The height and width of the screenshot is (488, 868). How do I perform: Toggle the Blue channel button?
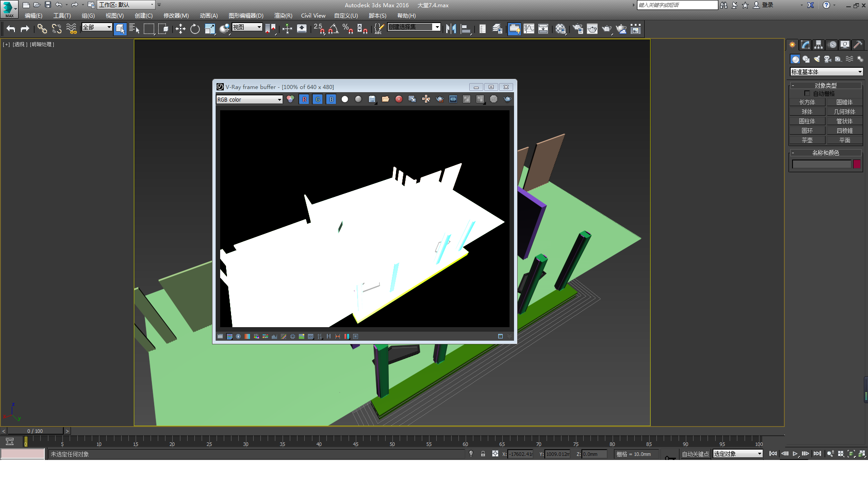[x=331, y=99]
